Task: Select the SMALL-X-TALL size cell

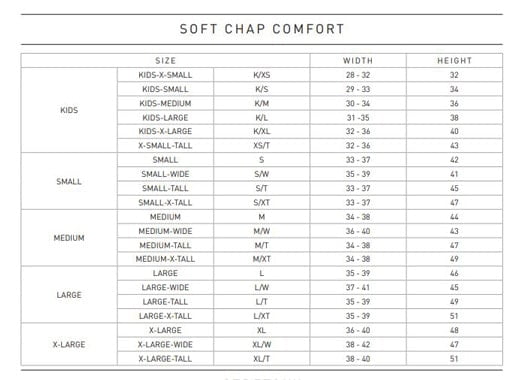Action: tap(165, 202)
